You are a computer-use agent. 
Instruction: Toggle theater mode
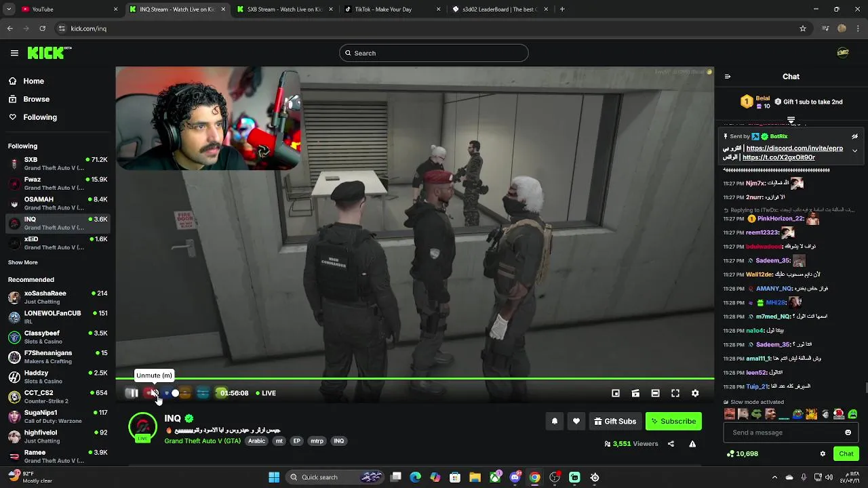tap(655, 393)
